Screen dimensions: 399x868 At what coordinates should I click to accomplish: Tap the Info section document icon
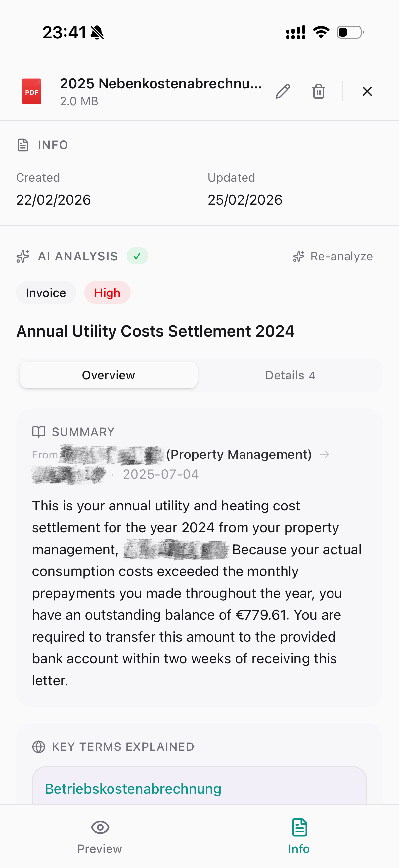[23, 145]
